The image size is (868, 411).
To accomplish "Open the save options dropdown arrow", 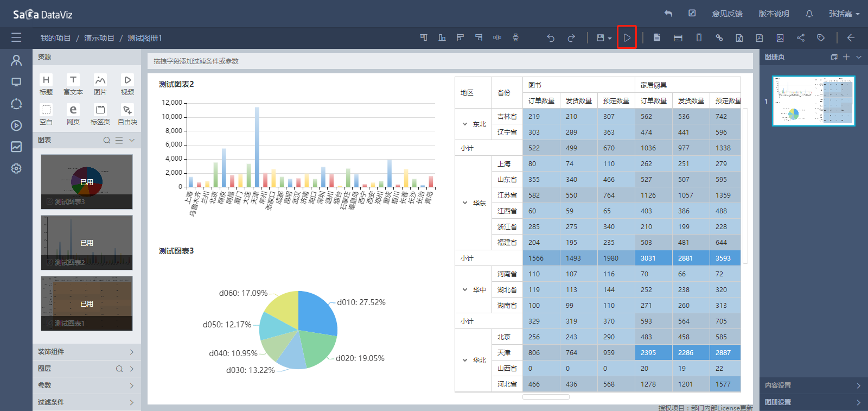I will tap(610, 39).
